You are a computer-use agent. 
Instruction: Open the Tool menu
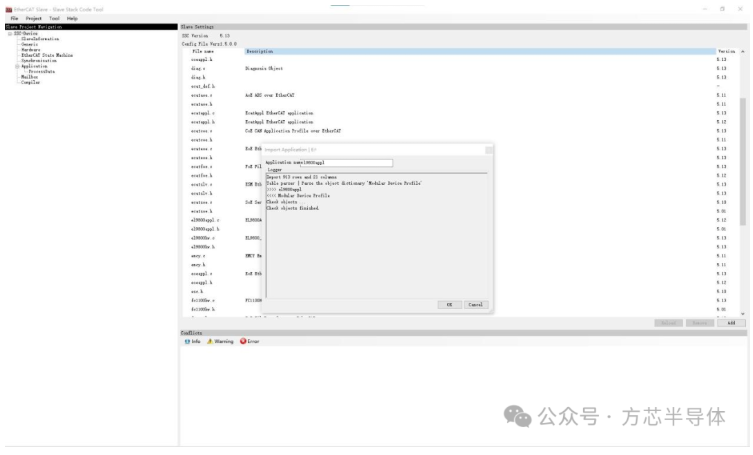click(54, 18)
